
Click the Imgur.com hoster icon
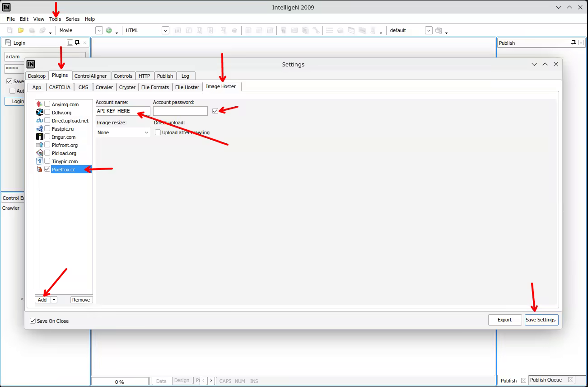tap(40, 137)
